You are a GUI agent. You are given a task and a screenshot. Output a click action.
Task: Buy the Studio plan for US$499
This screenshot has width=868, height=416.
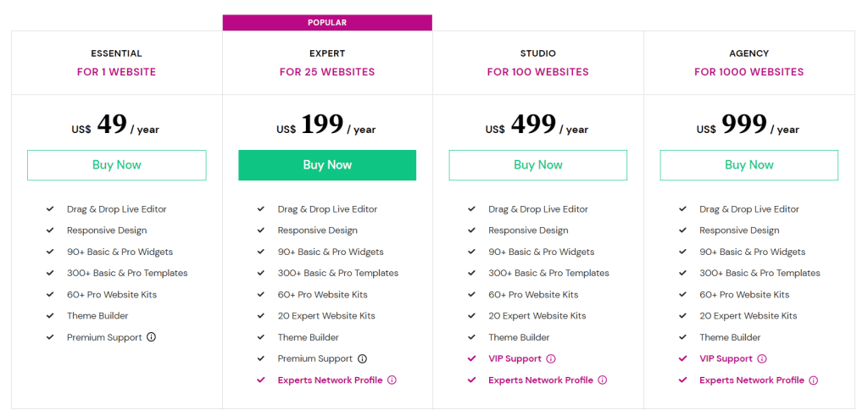538,165
